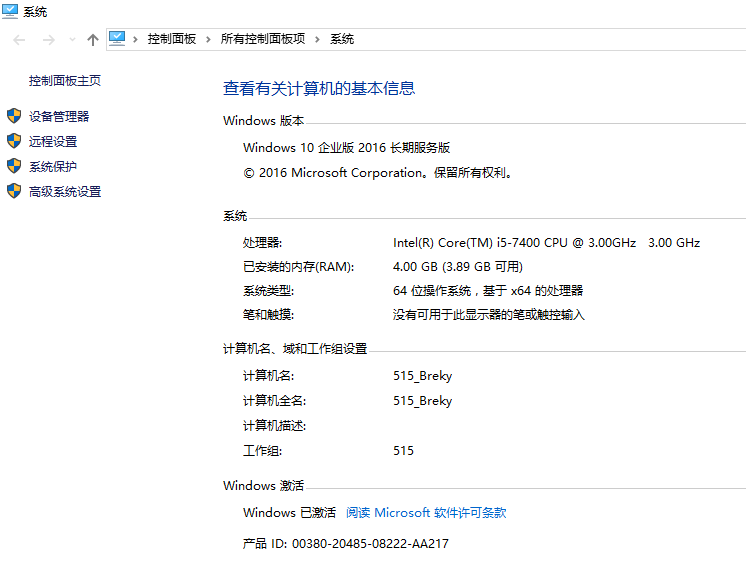Go back with the left arrow
Viewport: 746px width, 569px height.
(19, 40)
